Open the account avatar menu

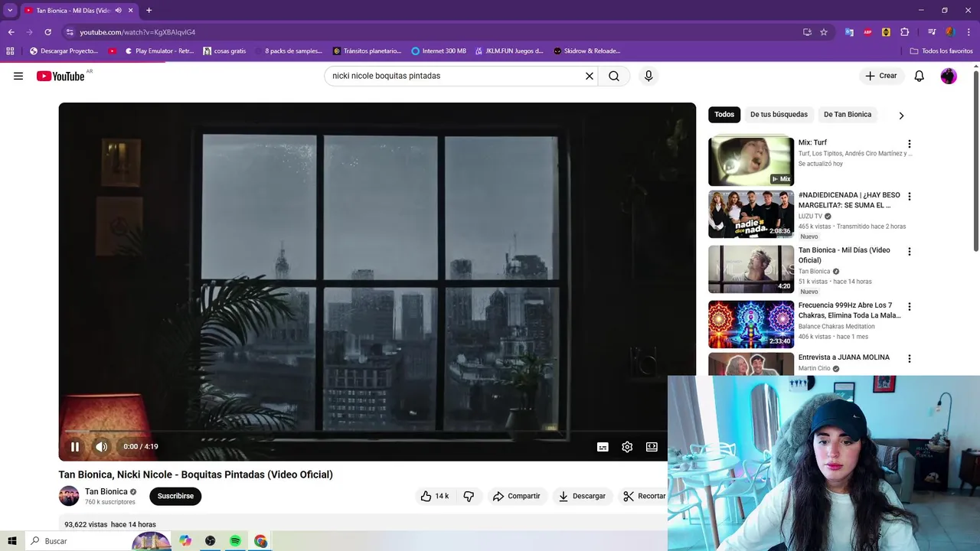[949, 76]
